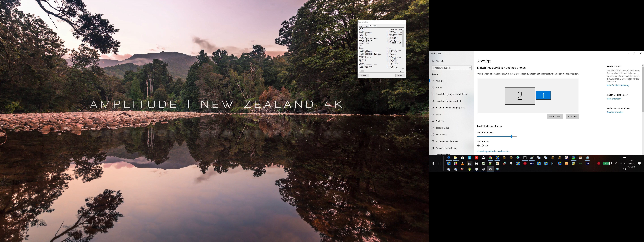This screenshot has height=242, width=644.
Task: Click the Identifizieren button
Action: pos(555,116)
